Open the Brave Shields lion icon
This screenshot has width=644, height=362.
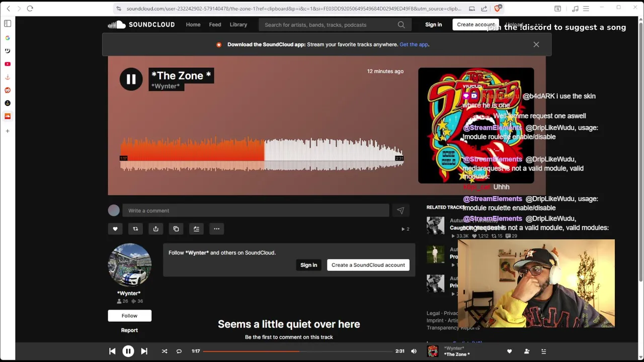click(x=498, y=9)
